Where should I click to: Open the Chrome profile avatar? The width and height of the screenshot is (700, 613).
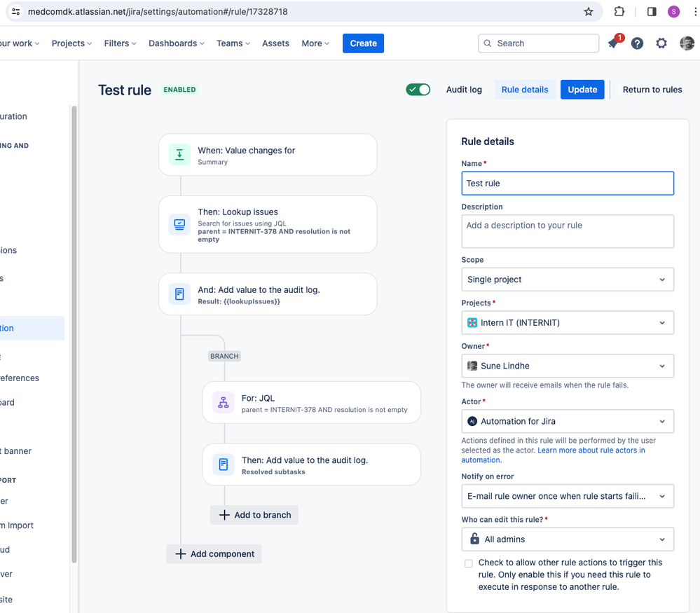coord(673,12)
